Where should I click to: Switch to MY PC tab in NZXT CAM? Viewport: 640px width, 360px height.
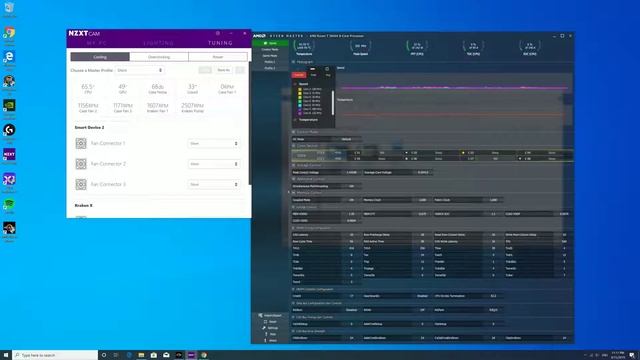[x=97, y=43]
